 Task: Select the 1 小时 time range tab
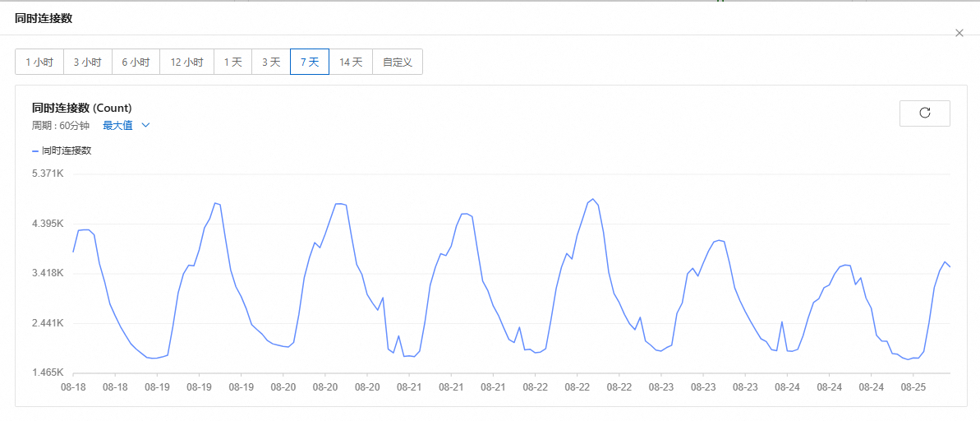(39, 62)
